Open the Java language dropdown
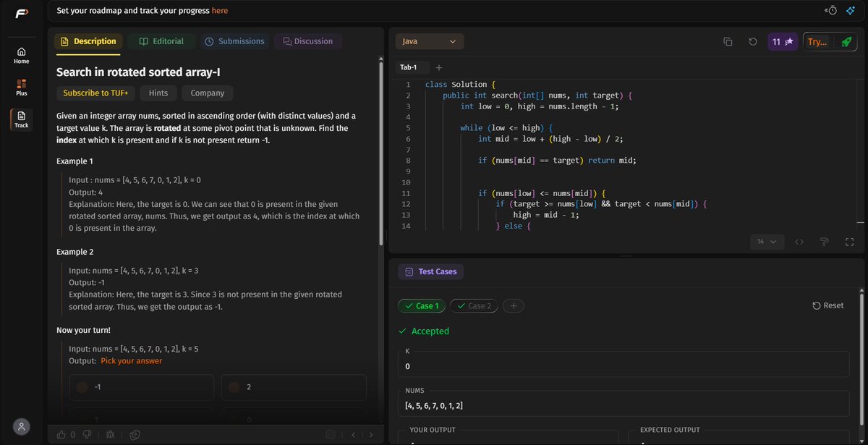 (x=430, y=42)
